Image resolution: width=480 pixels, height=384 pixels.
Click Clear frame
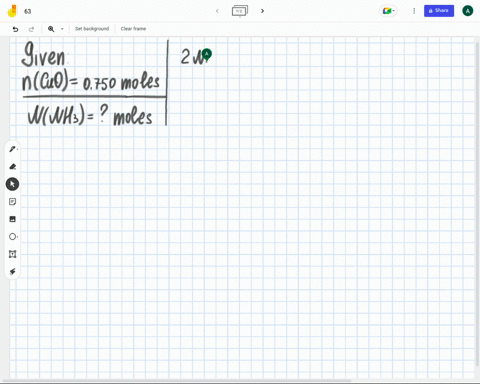click(x=133, y=29)
